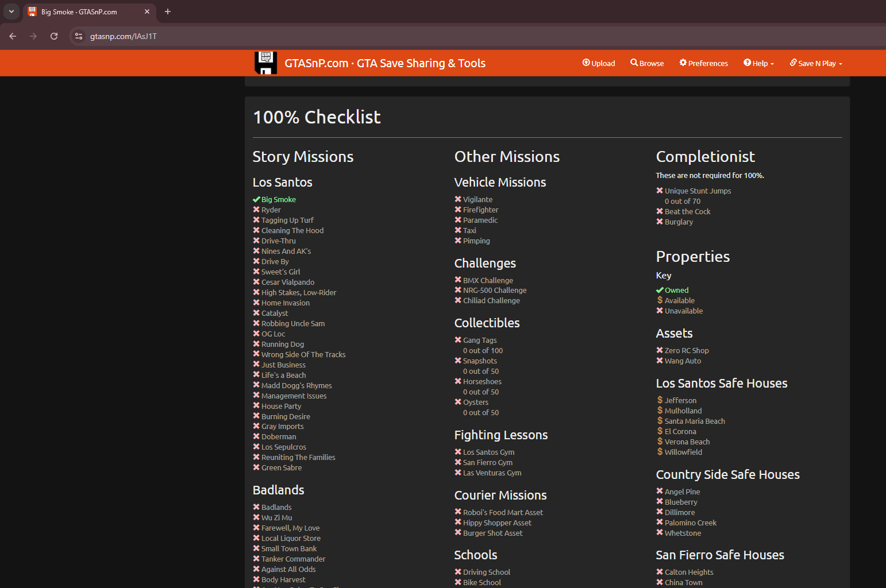
Task: Click the X icon next to Vigilante
Action: click(458, 199)
